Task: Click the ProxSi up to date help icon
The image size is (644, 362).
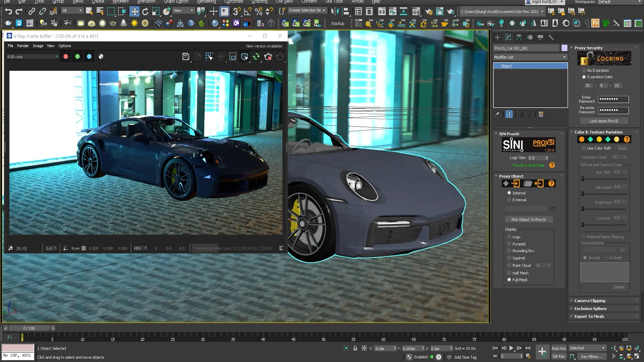Action: pos(552,165)
